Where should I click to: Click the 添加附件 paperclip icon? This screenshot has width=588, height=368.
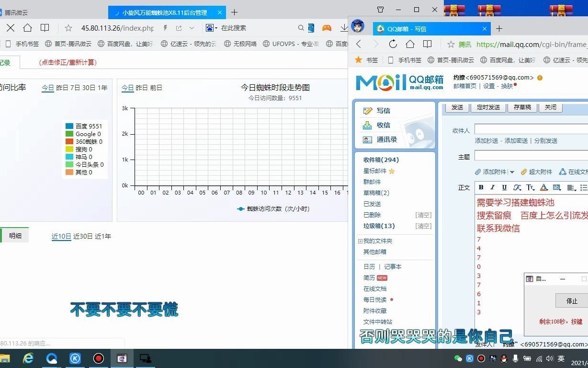(478, 172)
